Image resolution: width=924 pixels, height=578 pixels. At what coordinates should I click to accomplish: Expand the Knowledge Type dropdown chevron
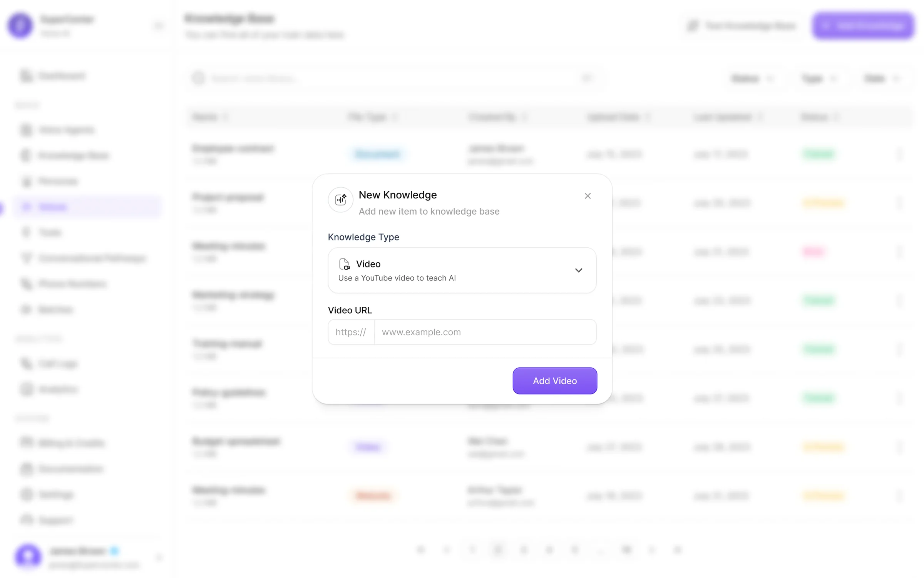click(579, 270)
